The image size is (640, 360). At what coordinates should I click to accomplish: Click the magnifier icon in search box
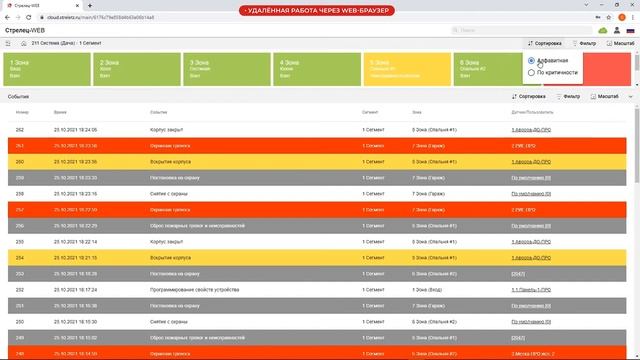tap(455, 30)
